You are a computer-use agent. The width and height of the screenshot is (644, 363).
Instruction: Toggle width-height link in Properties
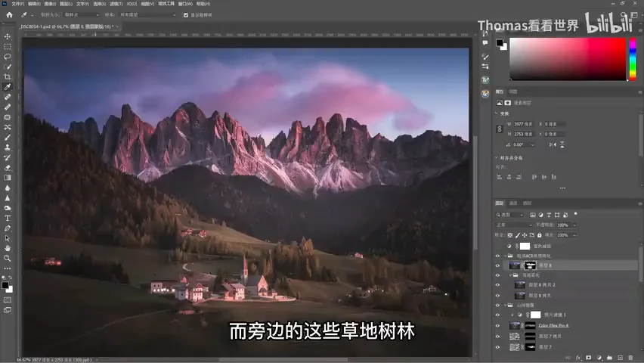pos(500,129)
